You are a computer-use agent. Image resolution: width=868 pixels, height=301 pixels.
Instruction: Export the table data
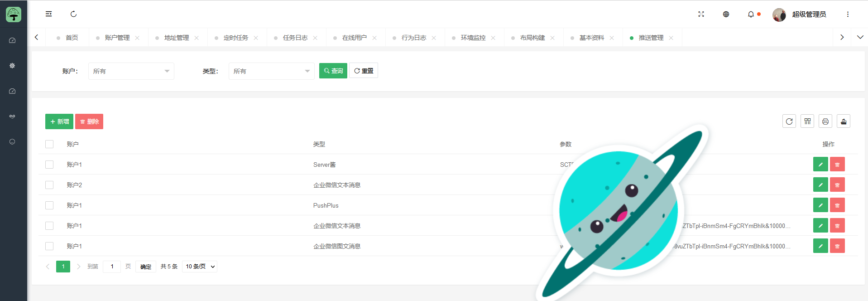point(844,121)
